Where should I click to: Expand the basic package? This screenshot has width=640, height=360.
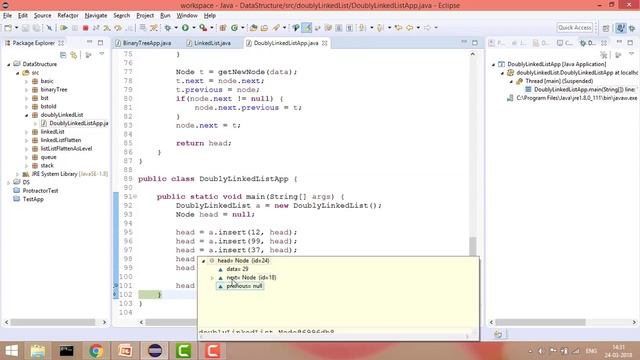[x=27, y=81]
